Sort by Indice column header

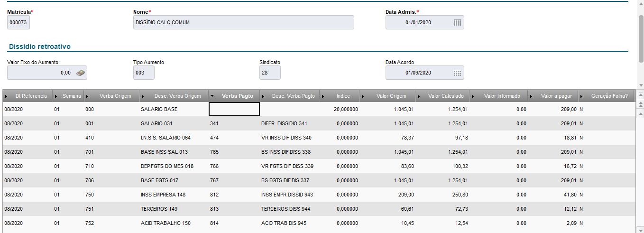pos(340,96)
